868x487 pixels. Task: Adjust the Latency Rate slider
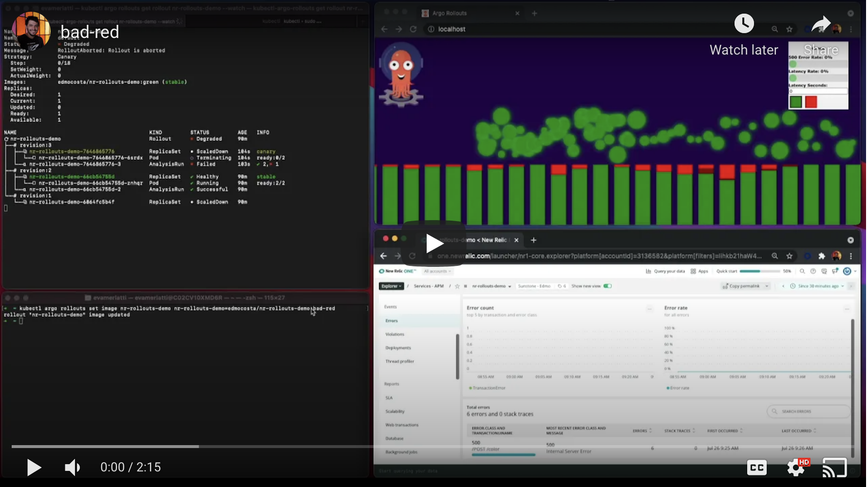(x=818, y=78)
